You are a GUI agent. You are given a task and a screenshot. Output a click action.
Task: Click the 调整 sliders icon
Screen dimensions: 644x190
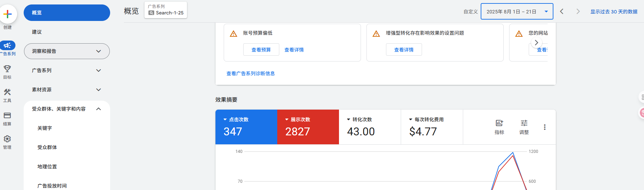click(x=524, y=123)
